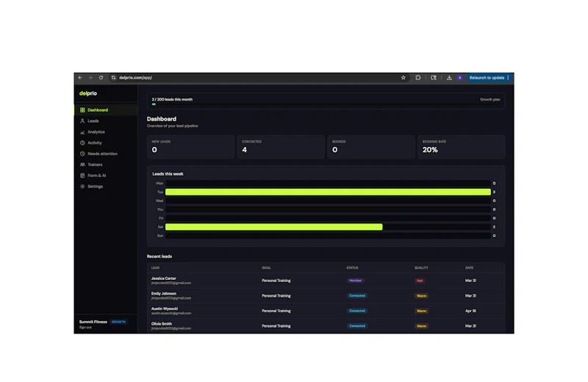Click the Warm badge in Austin Wysocki's row
This screenshot has height=382, width=588.
tap(421, 311)
